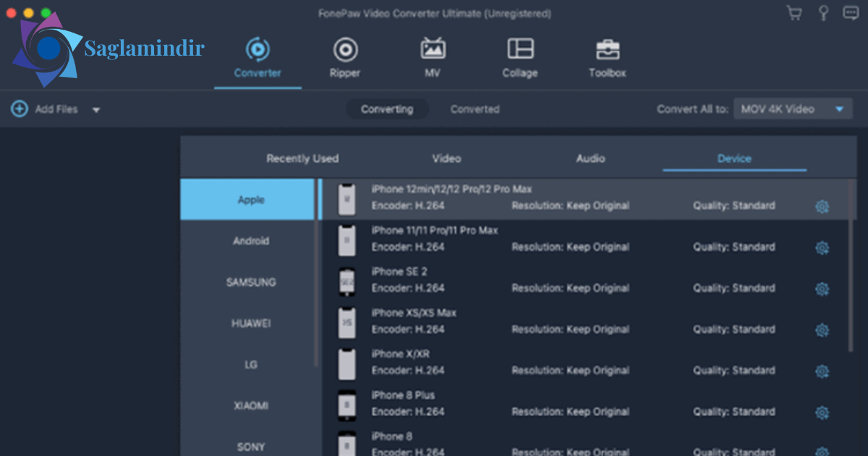Select the Apple device brand
Viewport: 868px width, 456px height.
(247, 200)
